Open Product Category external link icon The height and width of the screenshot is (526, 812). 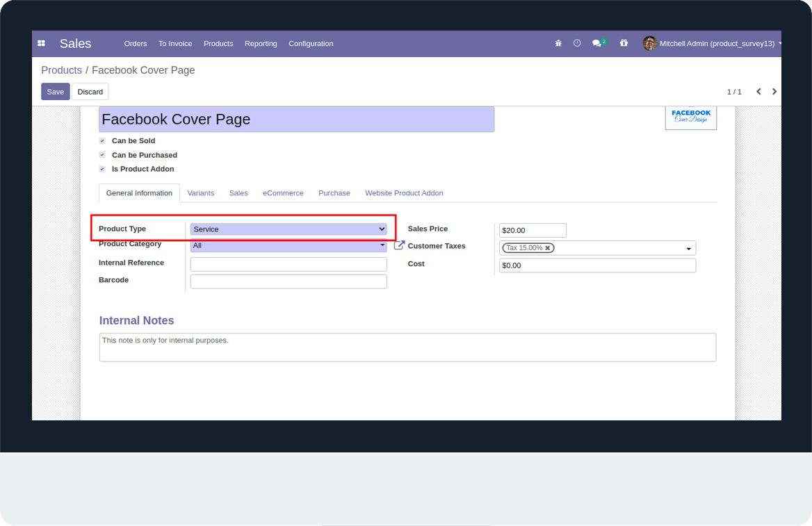[399, 245]
